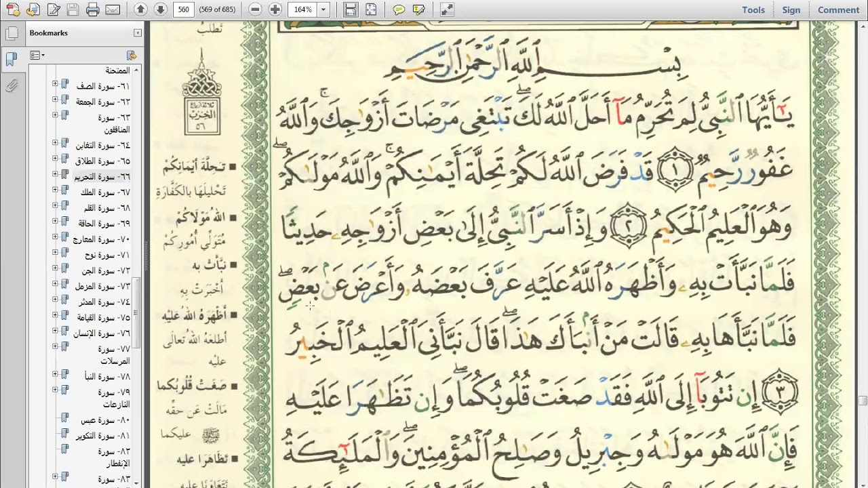Print the document with the printer icon
This screenshot has height=488, width=868.
(x=93, y=9)
